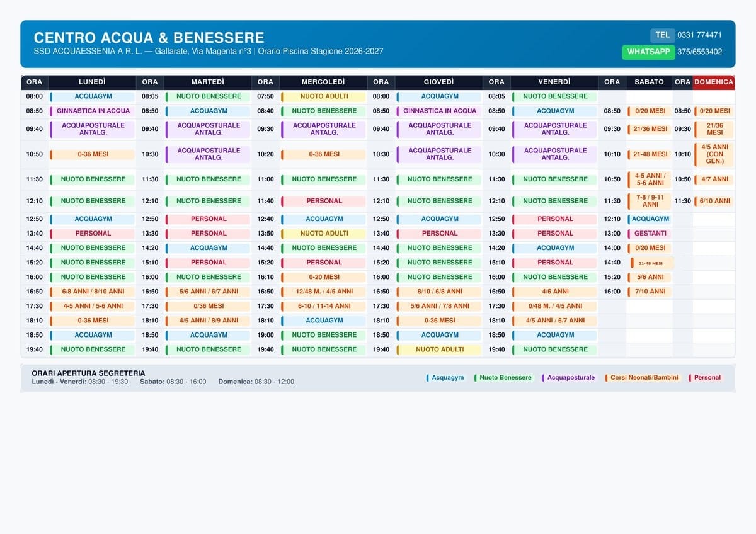Click the 10:20 time on Wednesday
This screenshot has height=534, width=756.
[265, 154]
